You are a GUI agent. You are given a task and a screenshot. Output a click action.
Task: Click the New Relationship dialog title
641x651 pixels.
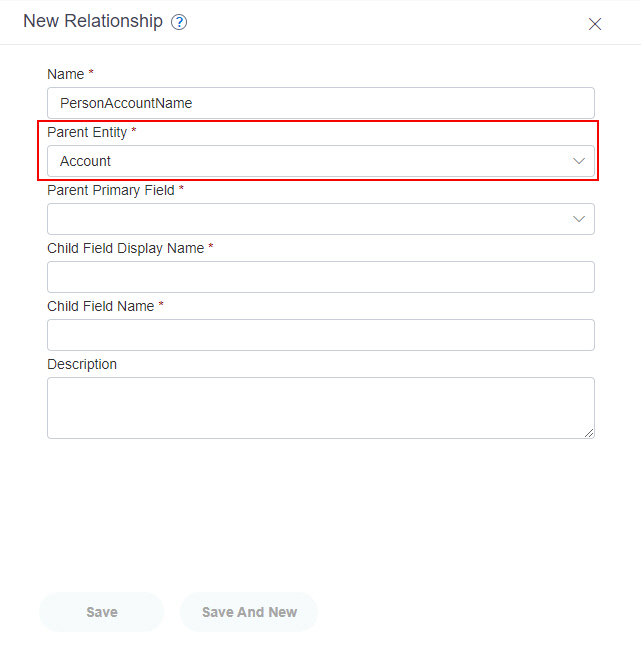pos(93,21)
